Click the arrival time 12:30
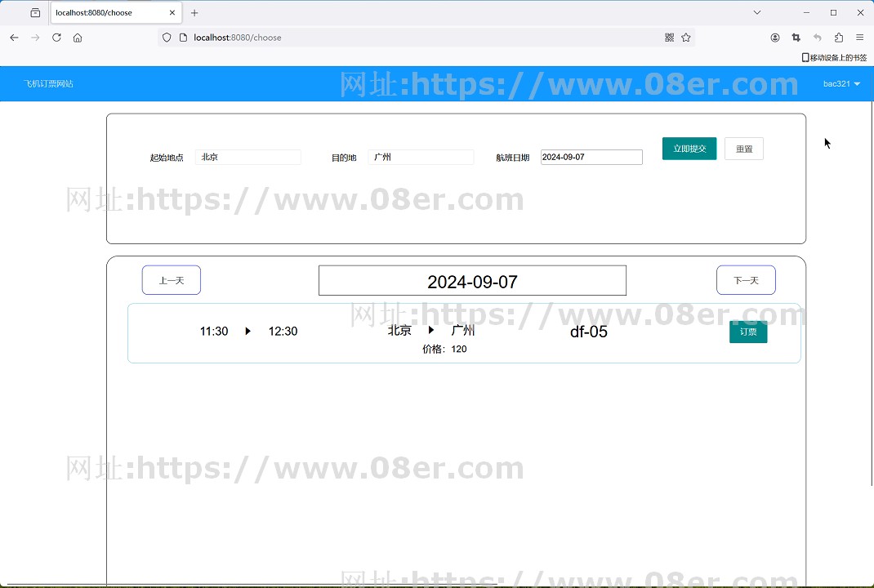The width and height of the screenshot is (874, 588). (283, 331)
